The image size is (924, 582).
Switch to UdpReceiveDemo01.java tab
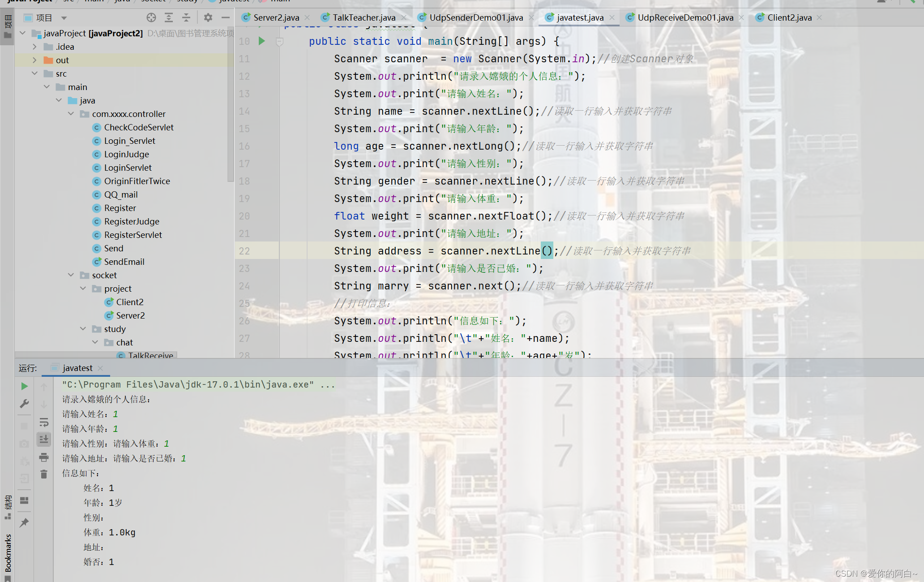[x=684, y=17]
